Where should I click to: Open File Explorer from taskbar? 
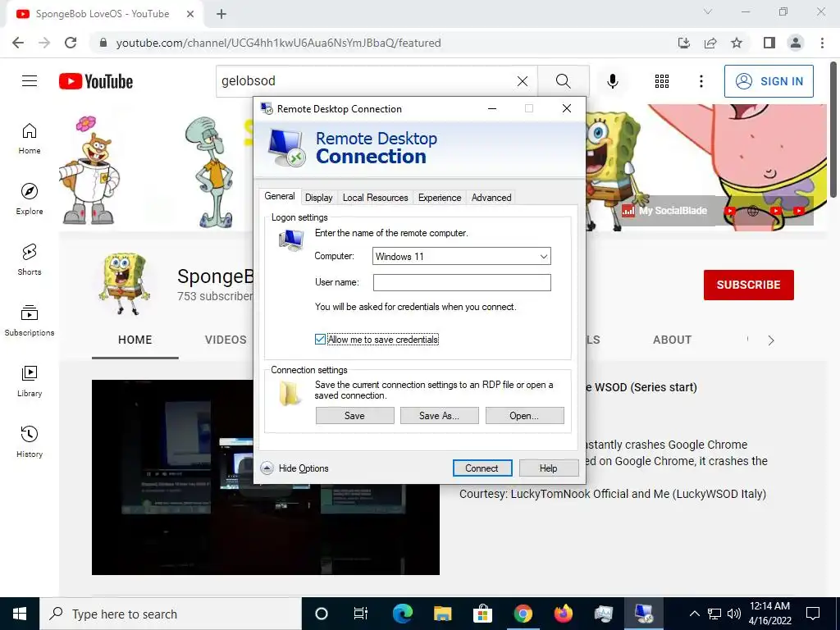click(x=442, y=614)
